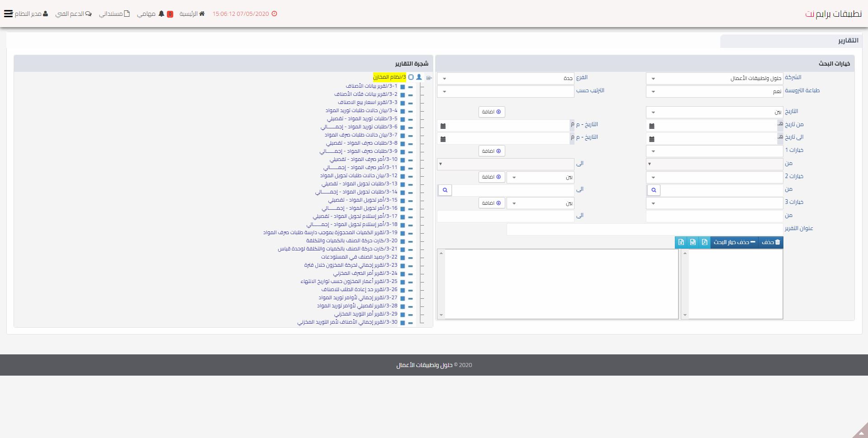Click the search magnifier beside خيارات 2 من

coord(654,190)
